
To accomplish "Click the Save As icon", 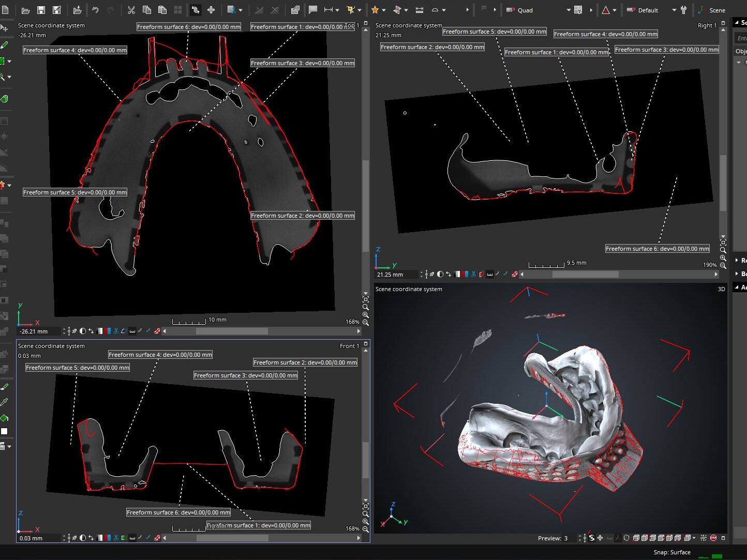I will pos(57,10).
